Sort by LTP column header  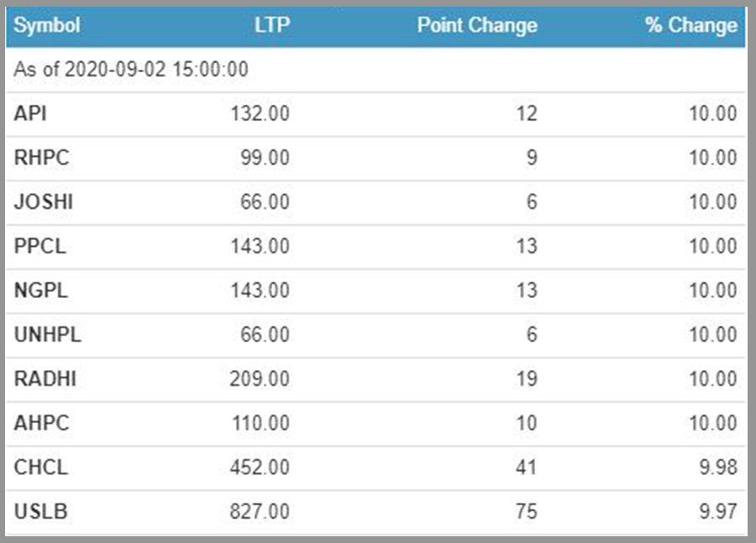click(x=271, y=25)
